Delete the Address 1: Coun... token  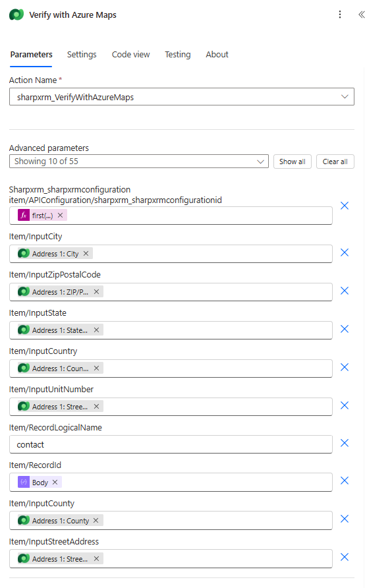(x=96, y=368)
